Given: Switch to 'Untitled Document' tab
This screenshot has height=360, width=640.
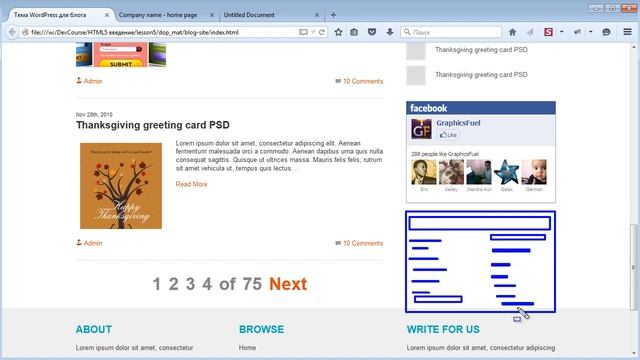Looking at the screenshot, I should tap(249, 15).
